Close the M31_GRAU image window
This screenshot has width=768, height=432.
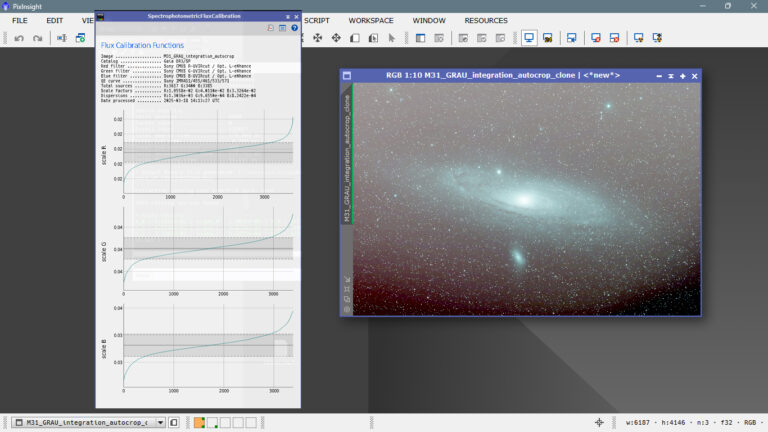(695, 76)
